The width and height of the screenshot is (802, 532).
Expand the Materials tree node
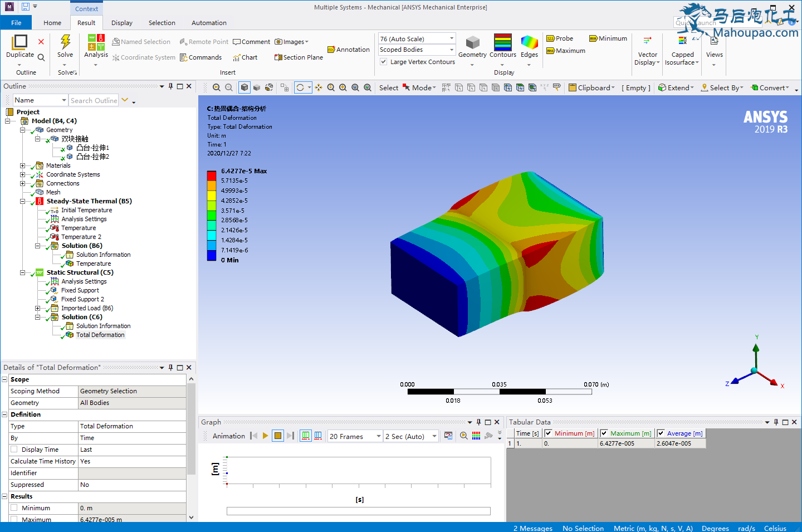point(23,165)
